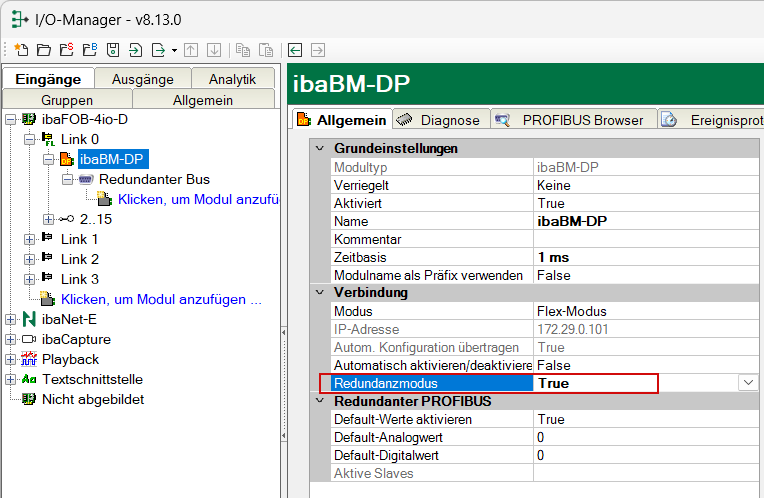Expand the Link 3 tree node
764x498 pixels.
click(29, 279)
